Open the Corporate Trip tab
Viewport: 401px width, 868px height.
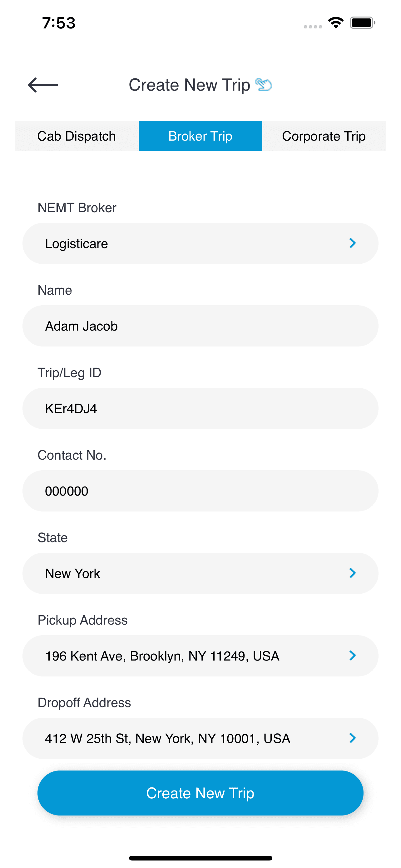pos(324,136)
